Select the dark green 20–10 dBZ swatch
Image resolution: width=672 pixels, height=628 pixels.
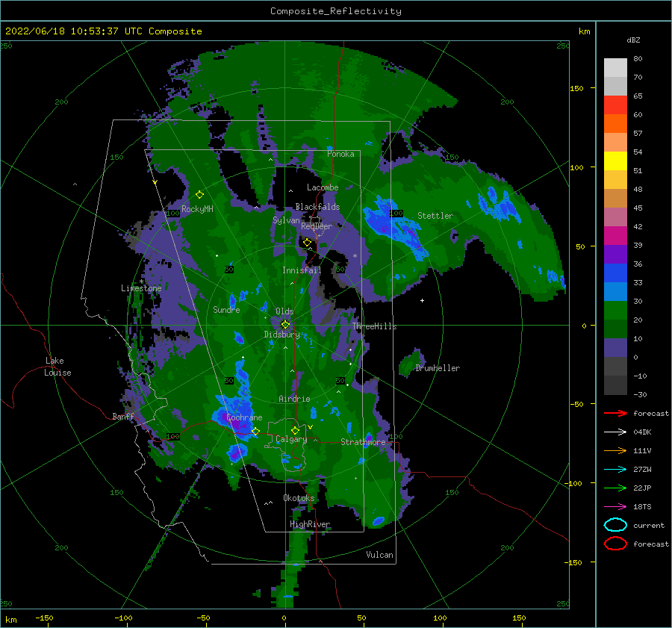point(615,329)
